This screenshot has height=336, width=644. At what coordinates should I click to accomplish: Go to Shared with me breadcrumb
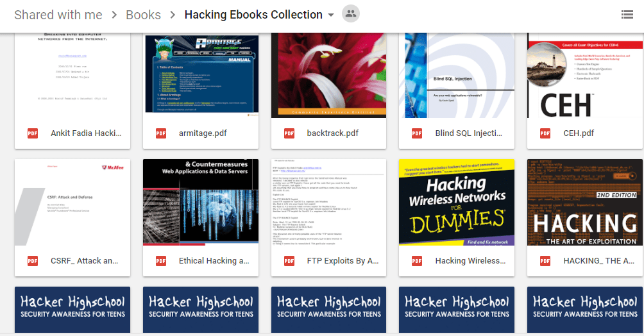click(58, 15)
